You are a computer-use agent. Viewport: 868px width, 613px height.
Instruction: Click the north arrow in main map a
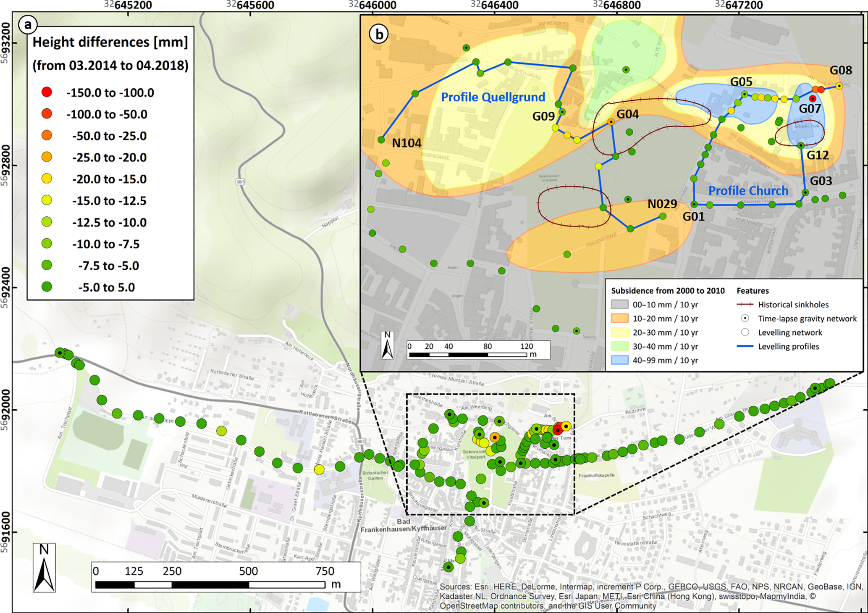pyautogui.click(x=44, y=568)
